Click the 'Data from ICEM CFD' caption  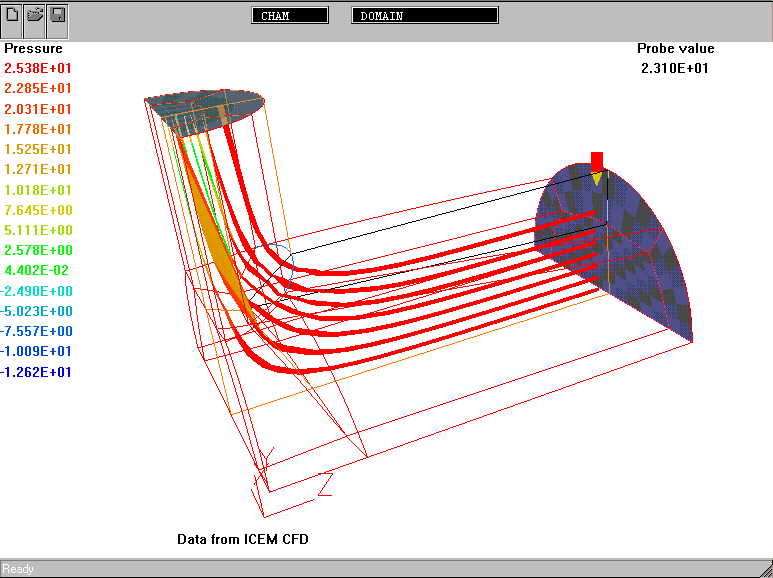(x=243, y=539)
